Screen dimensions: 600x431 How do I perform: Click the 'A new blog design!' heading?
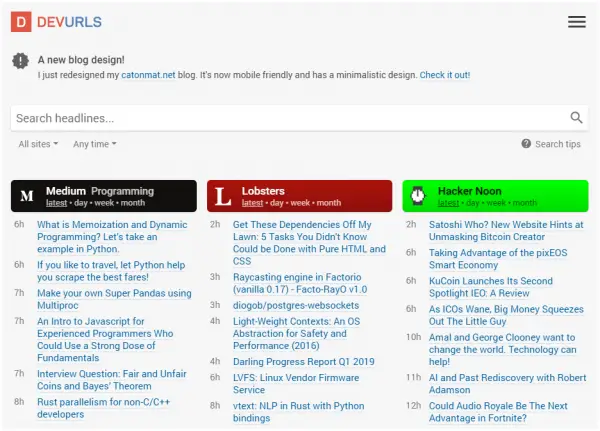81,60
